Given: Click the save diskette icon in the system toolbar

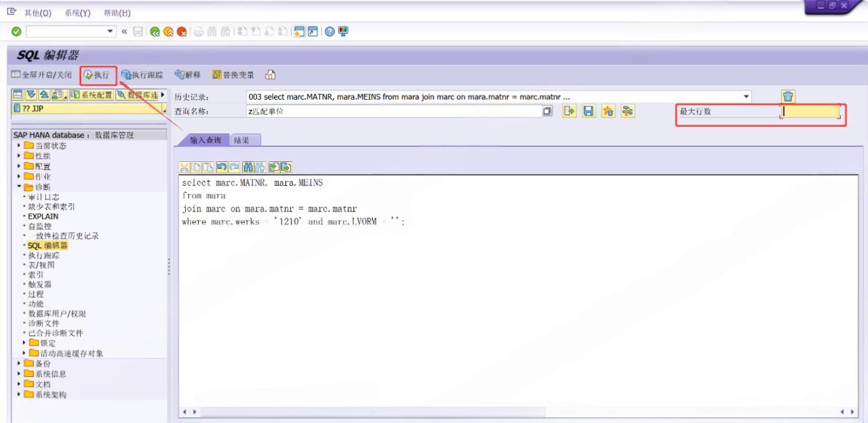Looking at the screenshot, I should [x=138, y=32].
